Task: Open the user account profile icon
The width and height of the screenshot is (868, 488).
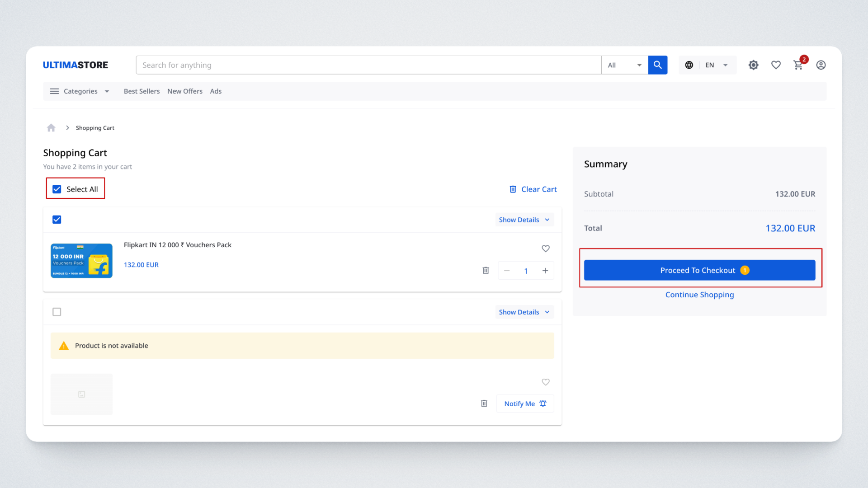Action: pos(821,65)
